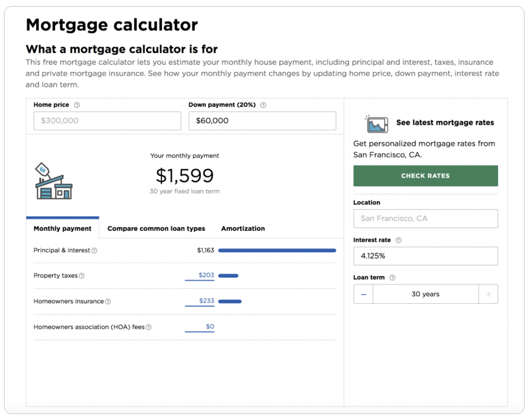
Task: Click 'What a mortgage calculator is for' heading
Action: click(122, 49)
